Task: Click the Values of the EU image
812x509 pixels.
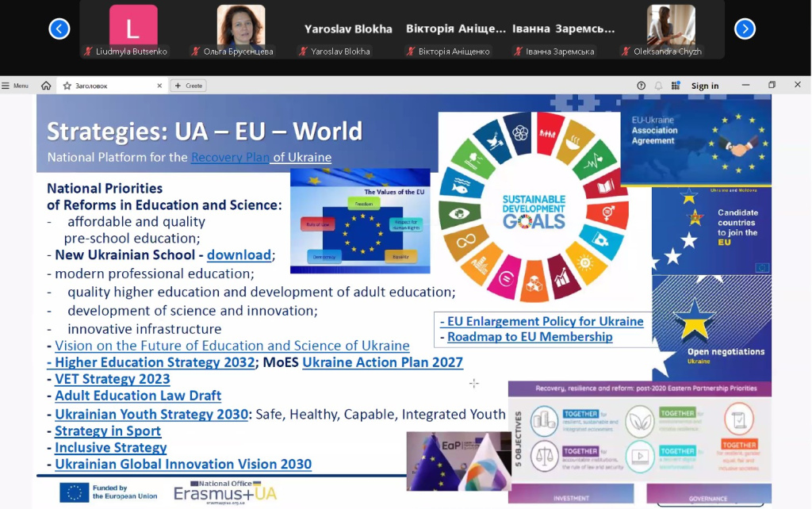Action: [x=360, y=221]
